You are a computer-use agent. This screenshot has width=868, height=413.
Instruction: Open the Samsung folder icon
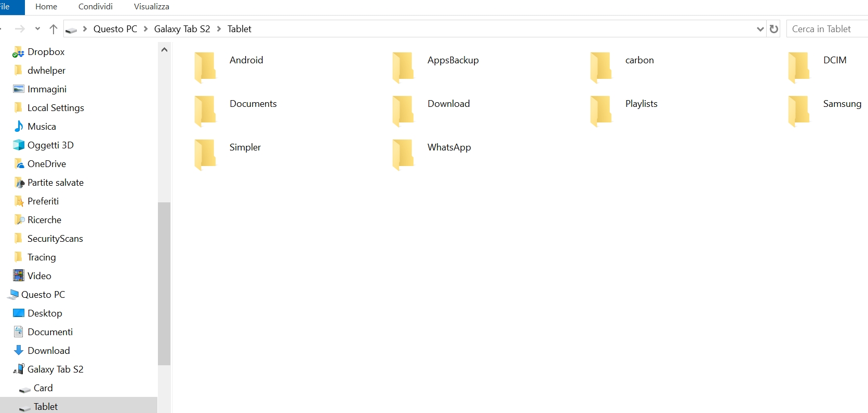(799, 111)
